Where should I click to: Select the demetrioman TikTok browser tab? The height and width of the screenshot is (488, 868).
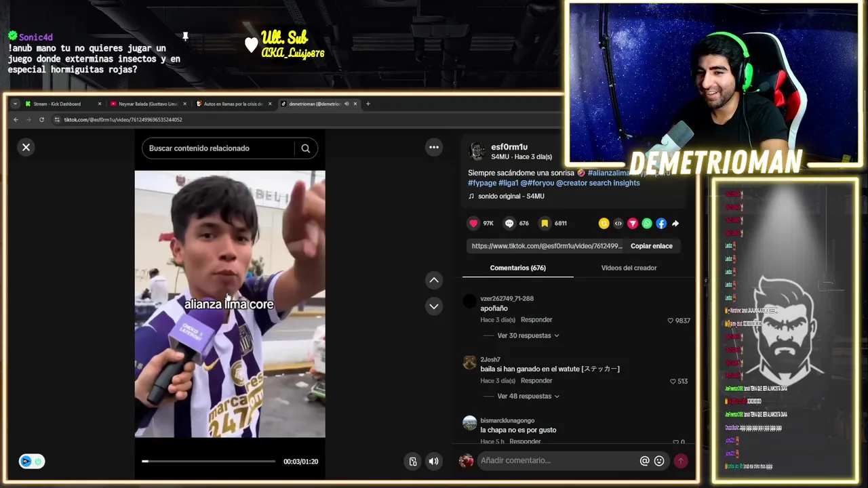point(315,104)
